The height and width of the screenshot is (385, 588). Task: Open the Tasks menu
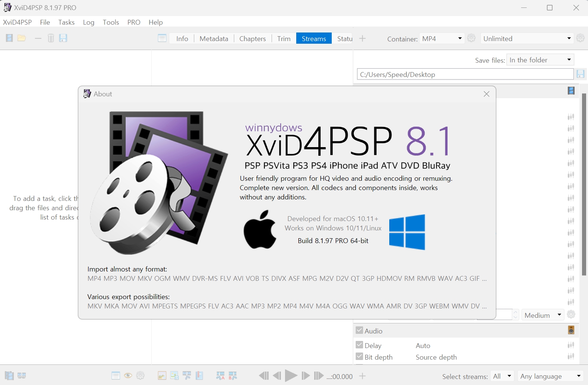66,22
